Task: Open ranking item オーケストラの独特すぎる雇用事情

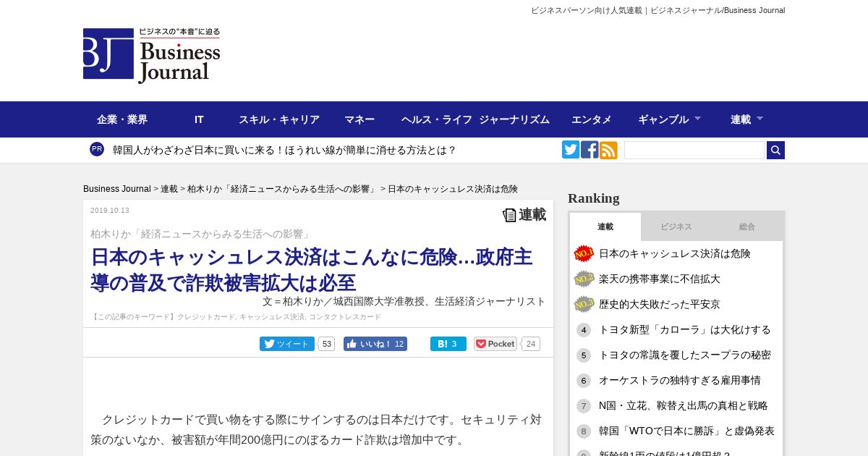Action: [680, 381]
